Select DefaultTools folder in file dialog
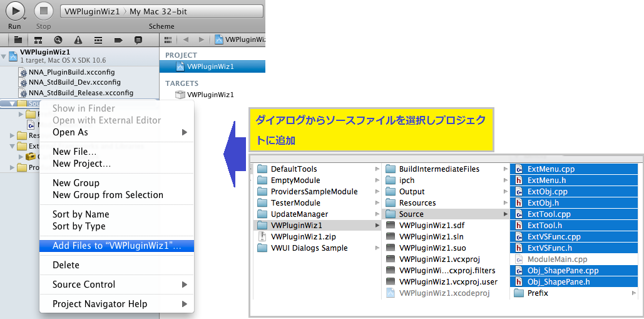This screenshot has height=319, width=644. coord(318,169)
